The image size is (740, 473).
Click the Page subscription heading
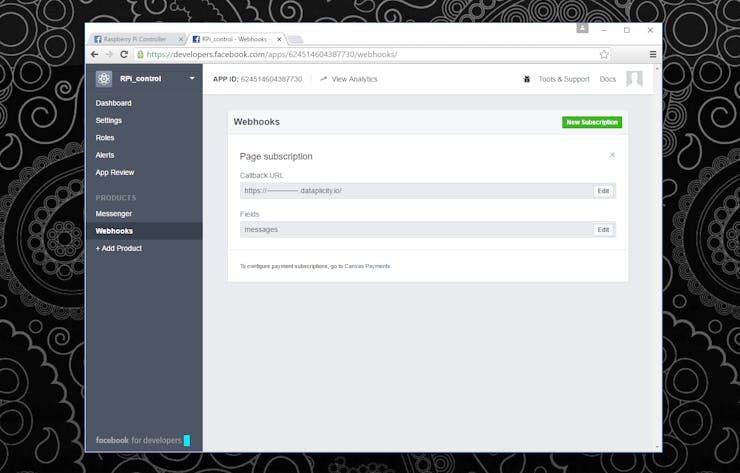click(276, 156)
